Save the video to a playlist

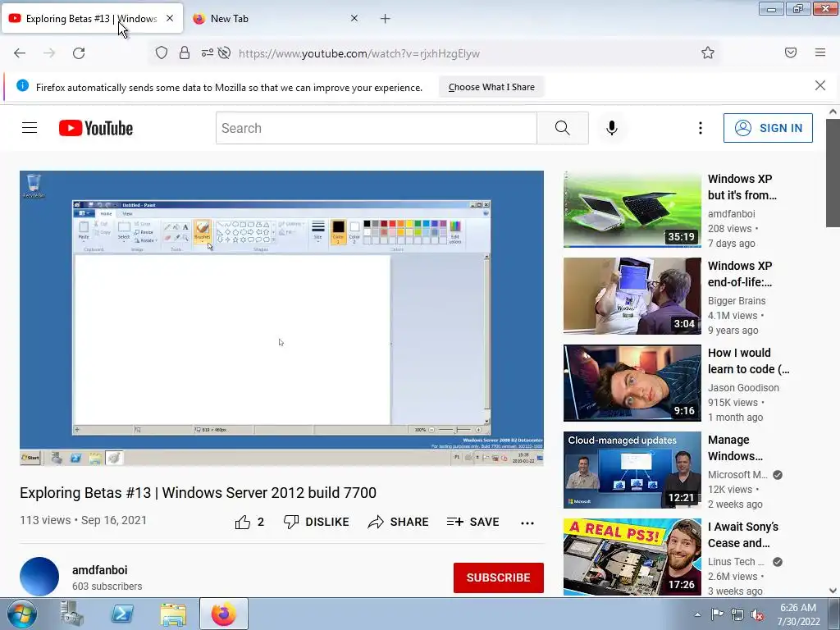coord(473,522)
